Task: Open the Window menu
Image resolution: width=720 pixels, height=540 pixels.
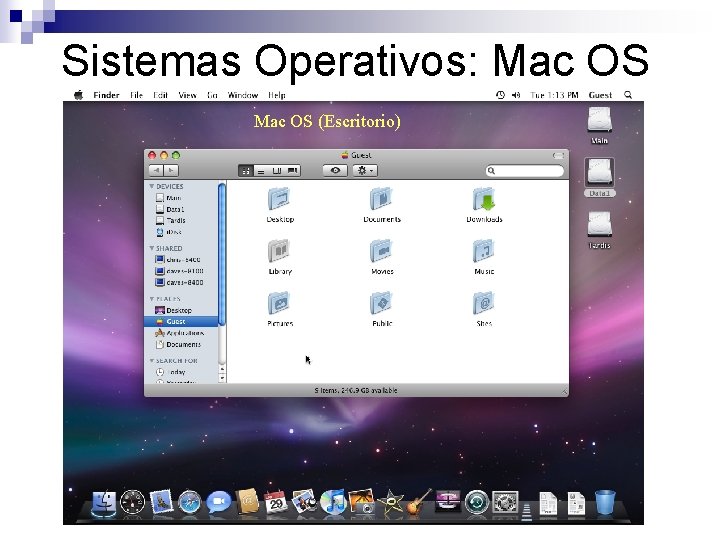Action: click(x=242, y=95)
